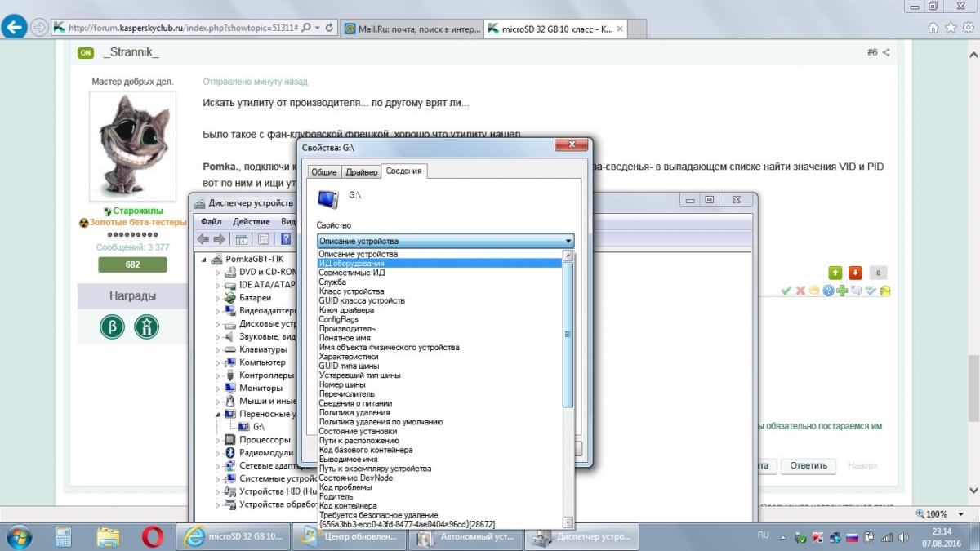This screenshot has height=551, width=980.
Task: Open the "Файл" menu in Device Manager
Action: click(x=212, y=222)
